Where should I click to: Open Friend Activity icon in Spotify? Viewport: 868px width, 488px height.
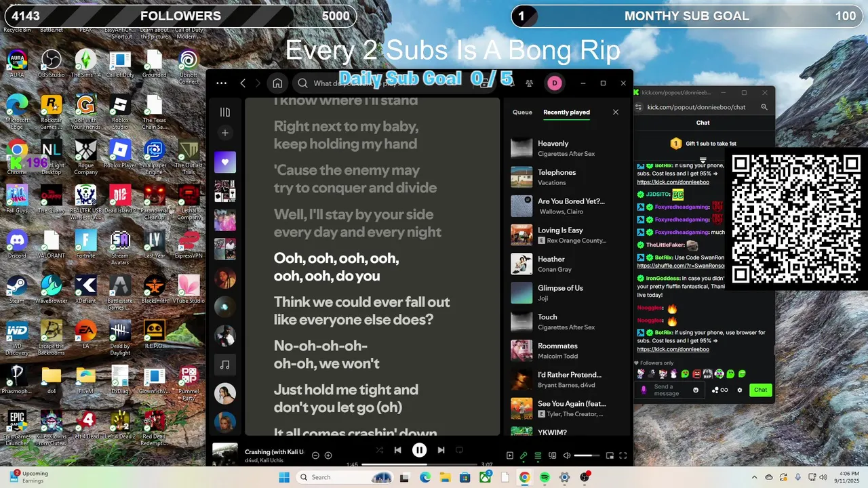click(529, 83)
